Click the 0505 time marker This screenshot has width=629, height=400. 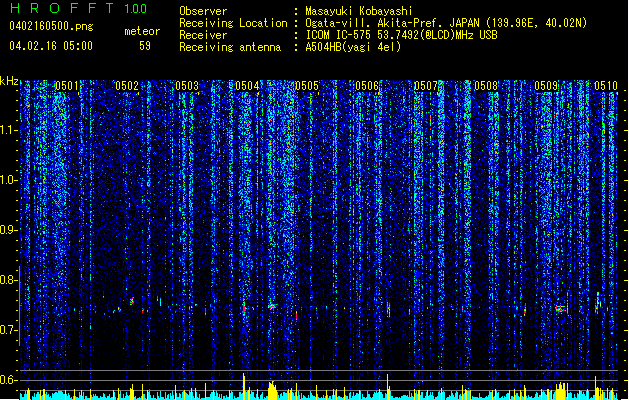click(x=307, y=86)
